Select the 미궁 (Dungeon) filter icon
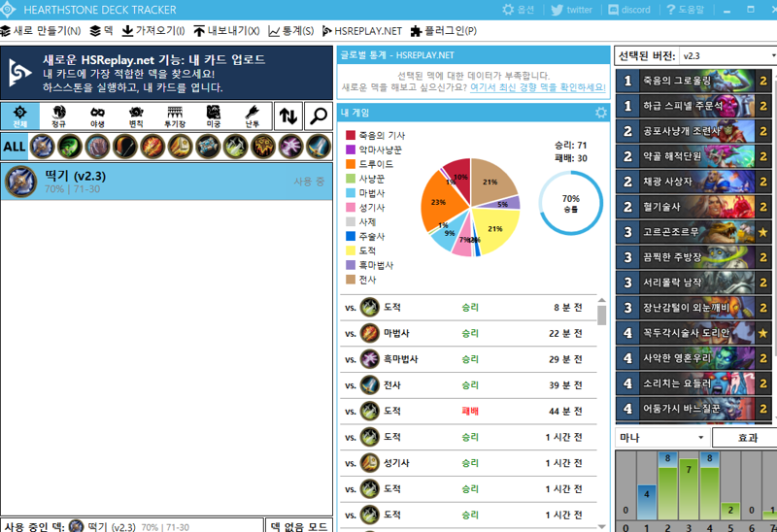Screen dimensions: 777x532 (x=213, y=116)
